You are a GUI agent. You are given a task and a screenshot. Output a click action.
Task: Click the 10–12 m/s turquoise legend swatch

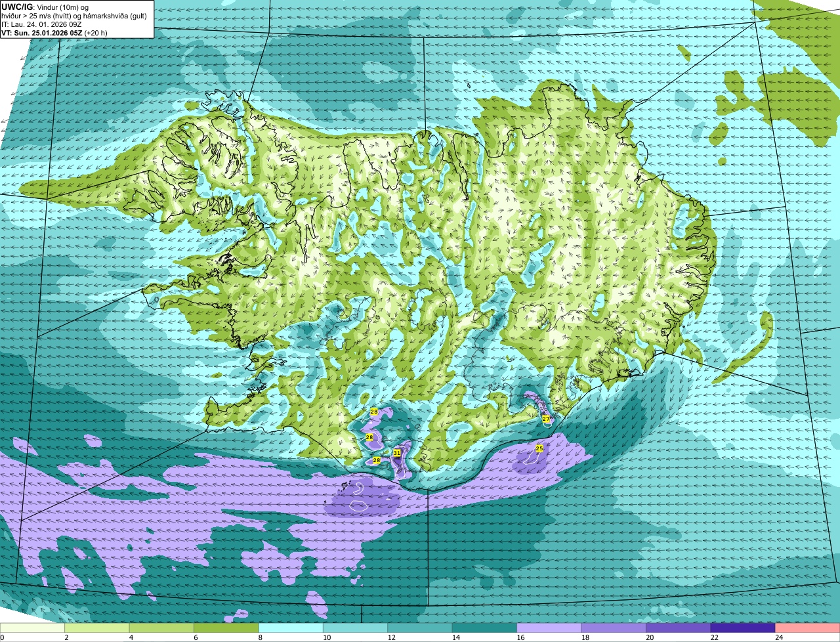[x=356, y=628]
